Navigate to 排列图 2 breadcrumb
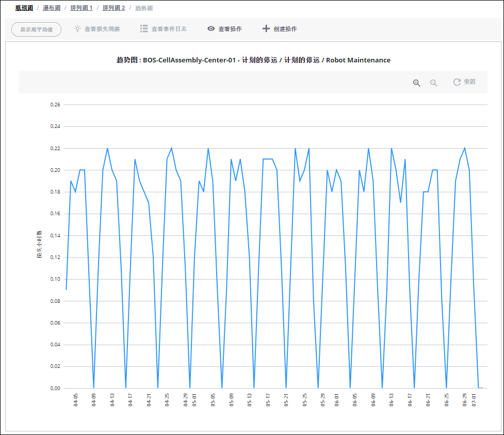The height and width of the screenshot is (435, 504). [114, 8]
